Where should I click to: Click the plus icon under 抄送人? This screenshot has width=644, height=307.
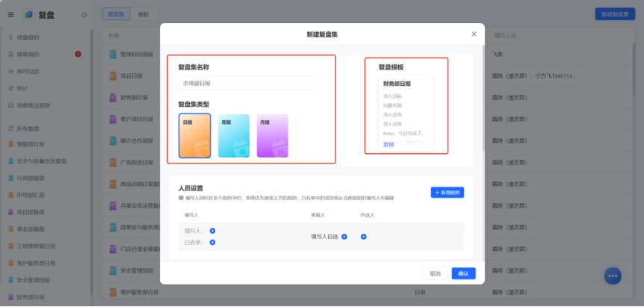[x=364, y=236]
